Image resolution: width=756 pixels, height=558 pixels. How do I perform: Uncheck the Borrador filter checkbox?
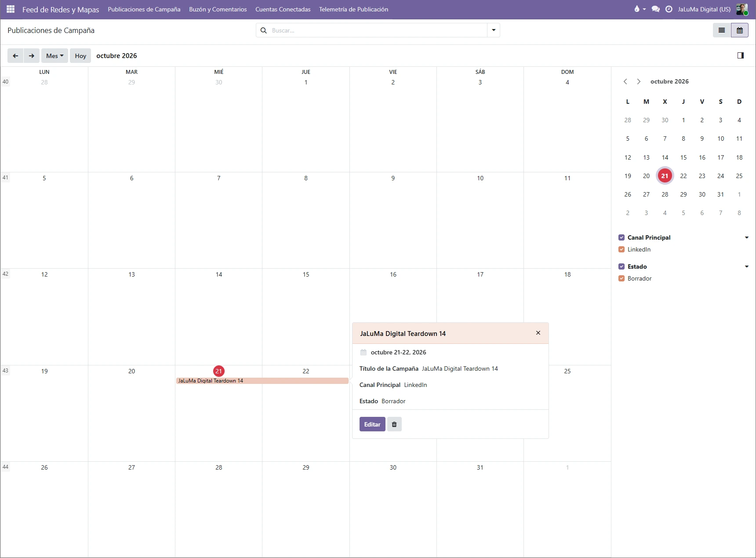(x=622, y=278)
